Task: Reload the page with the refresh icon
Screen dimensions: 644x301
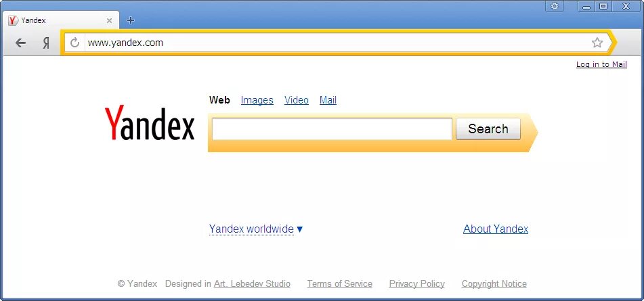Action: click(74, 42)
